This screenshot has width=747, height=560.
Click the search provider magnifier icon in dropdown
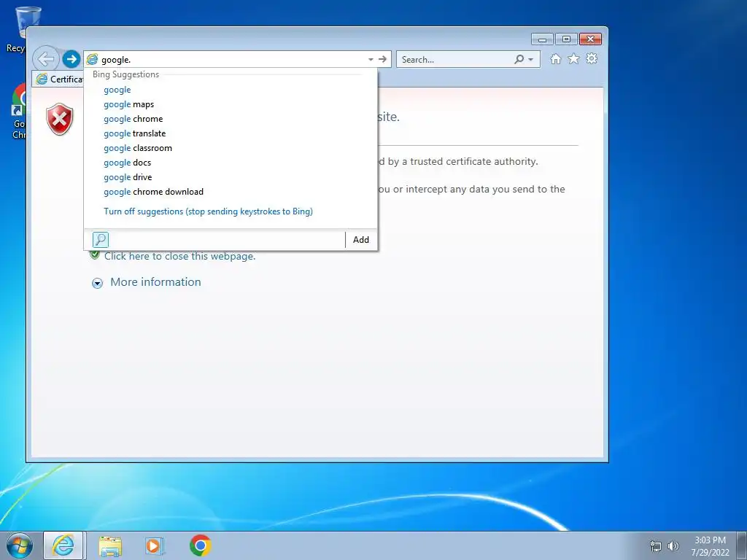coord(101,239)
